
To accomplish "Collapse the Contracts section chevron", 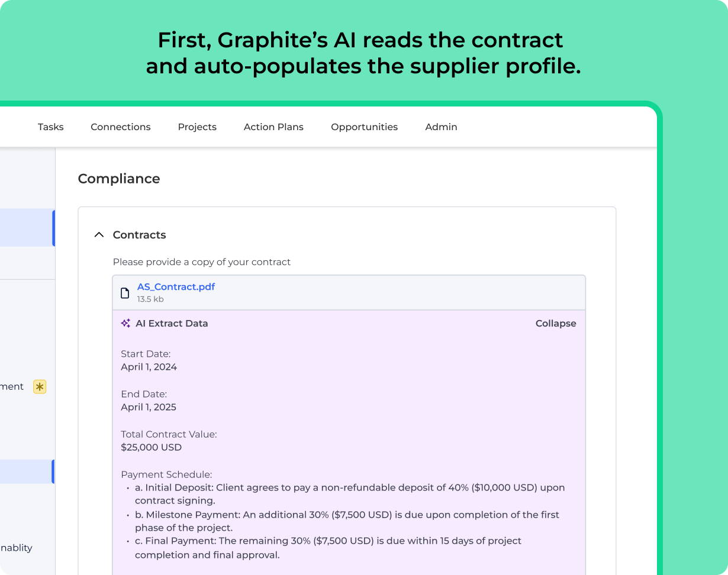I will pyautogui.click(x=99, y=234).
